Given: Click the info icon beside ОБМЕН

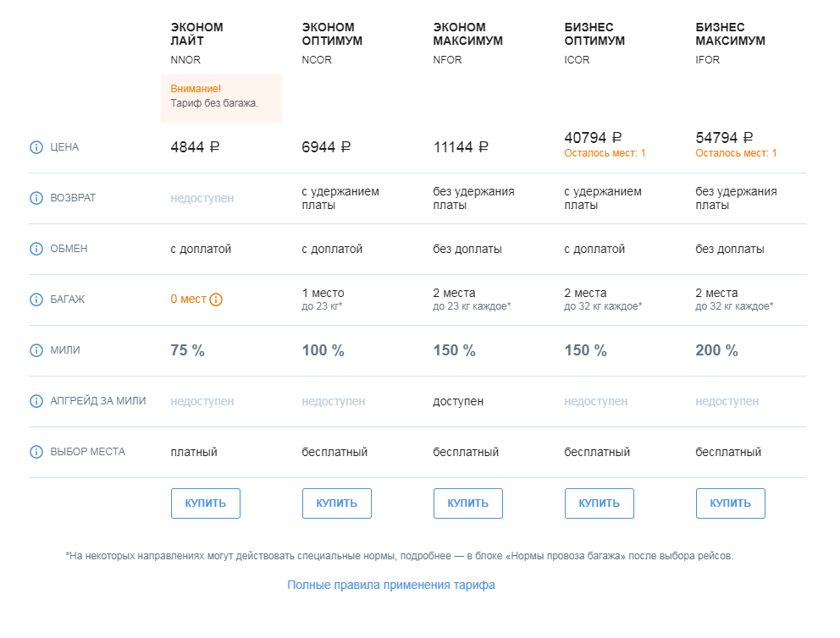Looking at the screenshot, I should click(36, 249).
